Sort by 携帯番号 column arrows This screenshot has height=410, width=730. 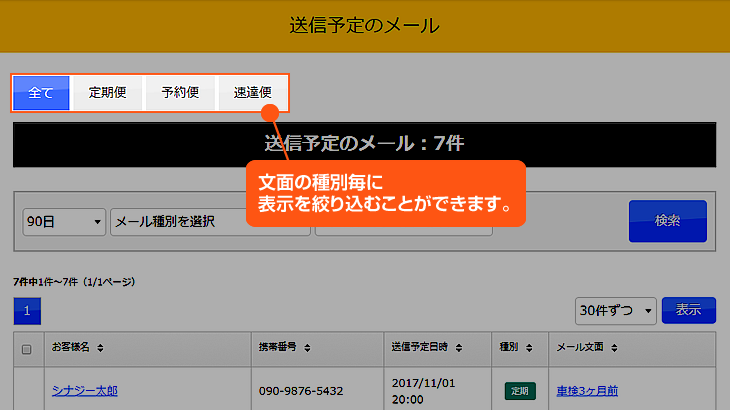[310, 348]
